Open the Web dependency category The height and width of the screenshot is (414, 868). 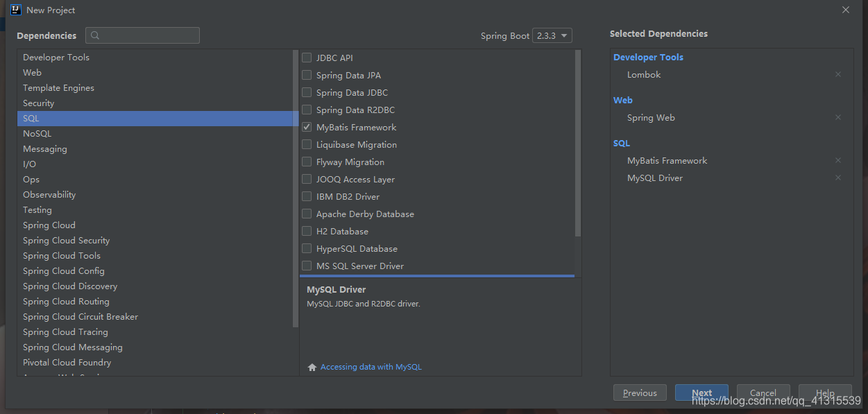[158, 73]
